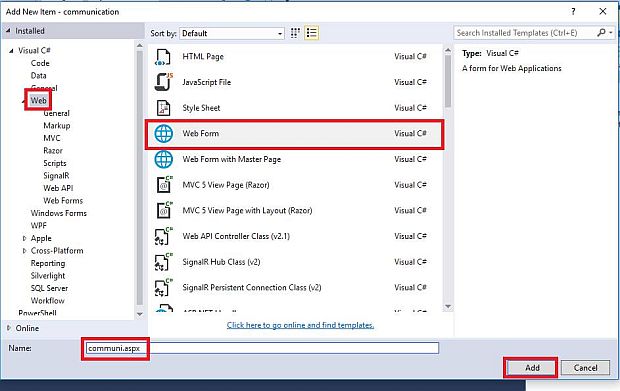The height and width of the screenshot is (391, 620).
Task: Click the Cancel button
Action: click(585, 368)
